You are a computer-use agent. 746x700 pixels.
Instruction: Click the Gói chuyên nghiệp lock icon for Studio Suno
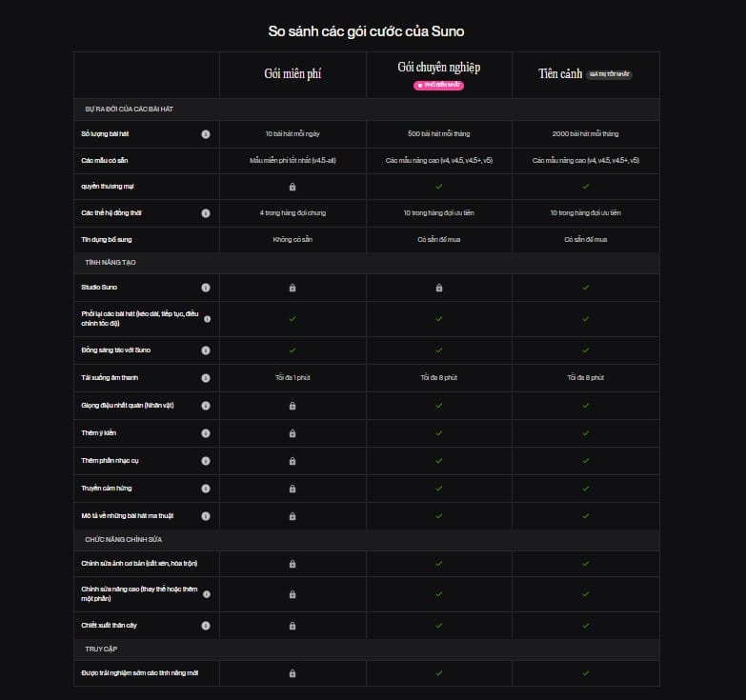pyautogui.click(x=439, y=288)
